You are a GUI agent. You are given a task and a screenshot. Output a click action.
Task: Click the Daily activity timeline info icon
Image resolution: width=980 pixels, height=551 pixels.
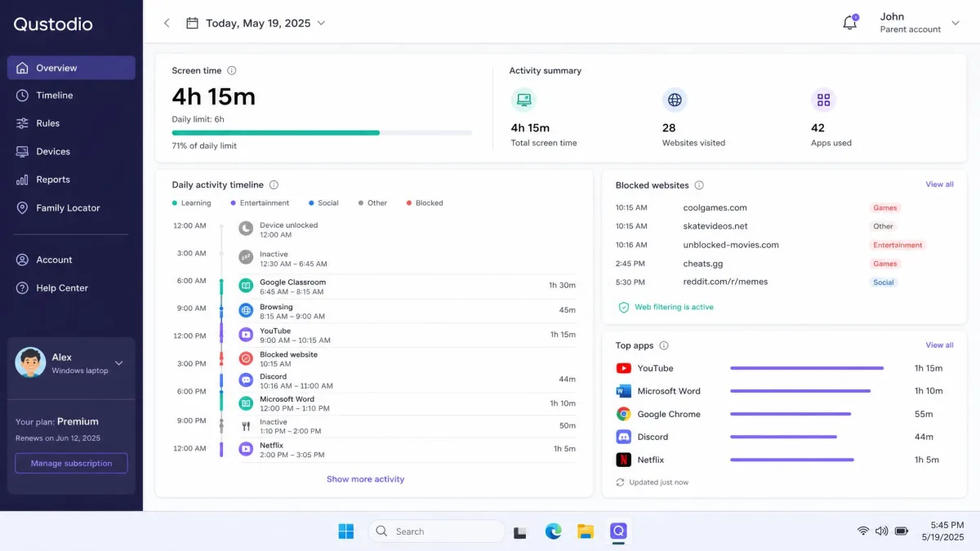[x=274, y=184]
